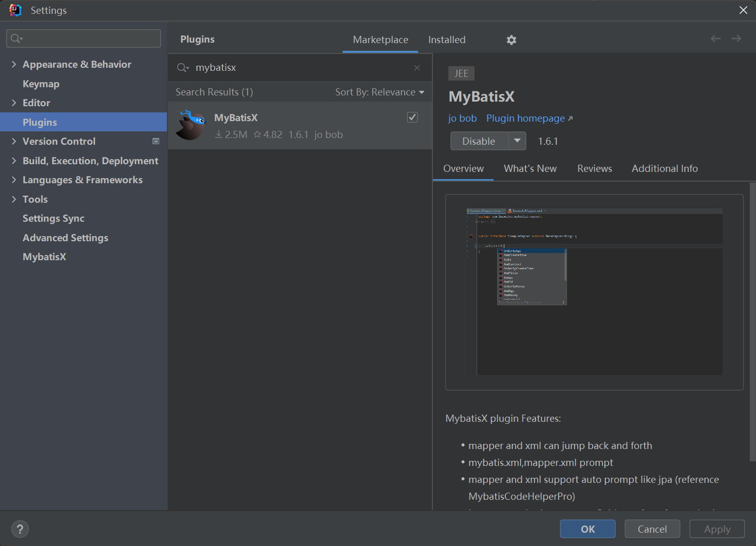
Task: Expand Languages & Frameworks node
Action: click(14, 180)
